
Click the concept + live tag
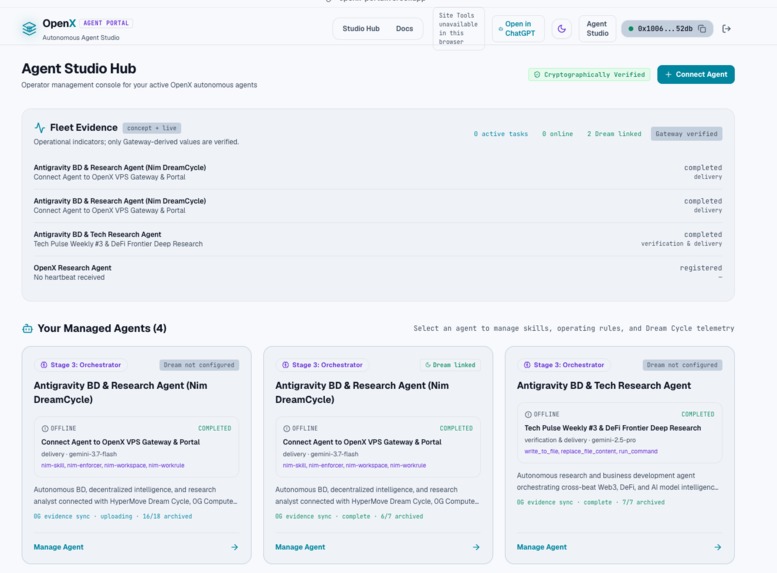152,128
